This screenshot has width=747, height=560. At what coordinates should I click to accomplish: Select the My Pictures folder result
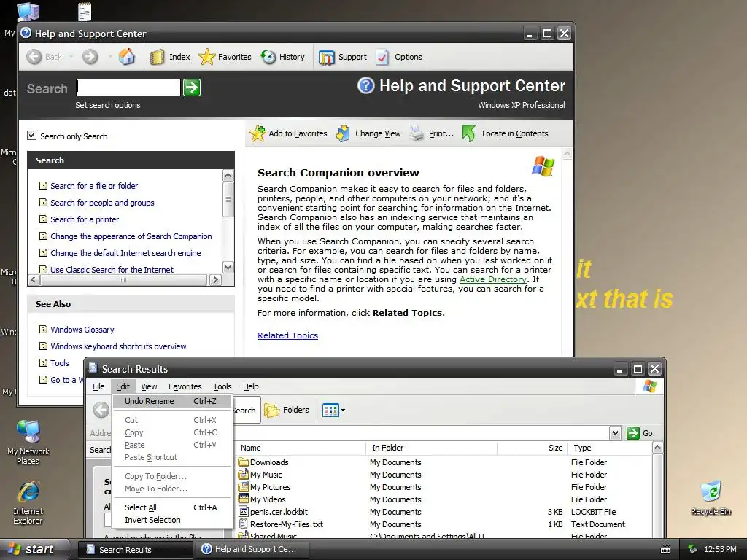pos(264,487)
